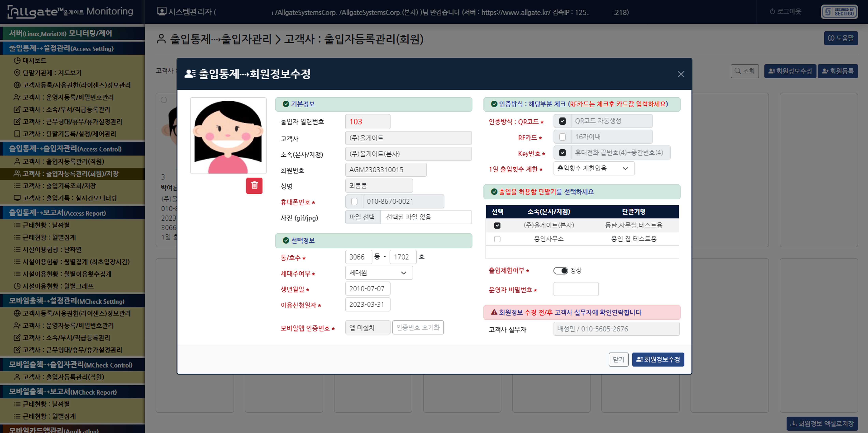Image resolution: width=868 pixels, height=433 pixels.
Task: Open 근태현황 월별집계 under Access Report
Action: (45, 237)
